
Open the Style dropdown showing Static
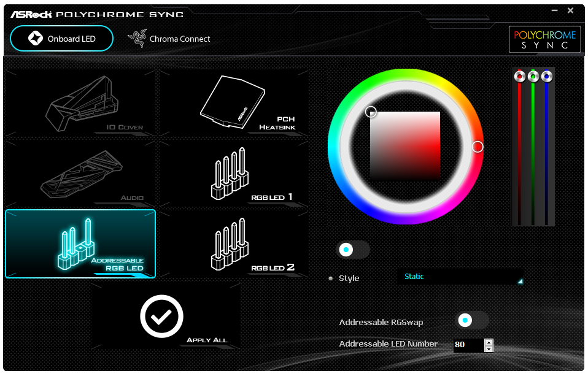(460, 277)
